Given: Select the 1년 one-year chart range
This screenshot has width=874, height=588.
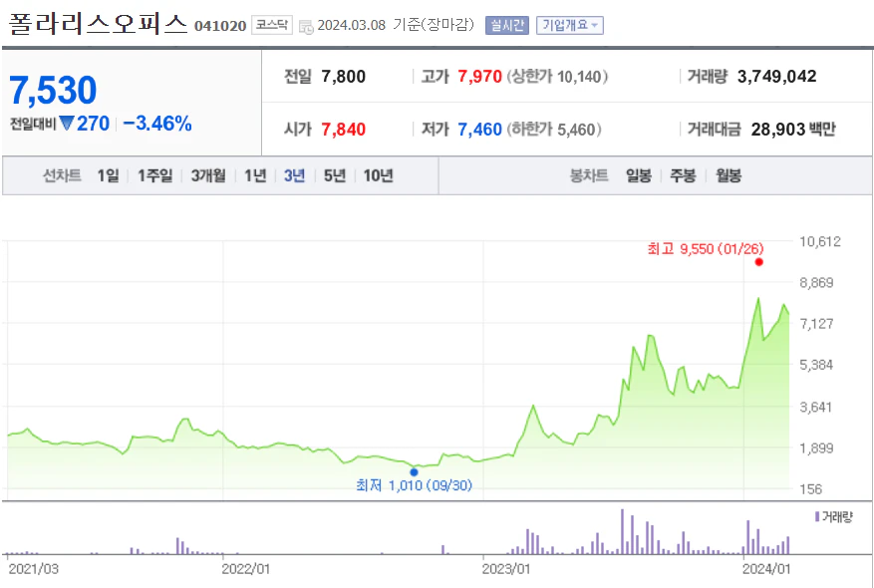Looking at the screenshot, I should coord(254,174).
